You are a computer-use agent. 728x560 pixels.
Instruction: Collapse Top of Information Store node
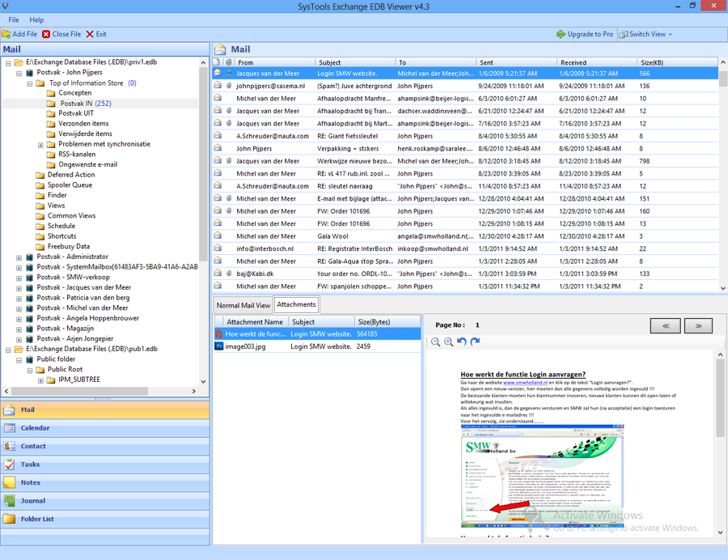click(x=30, y=83)
